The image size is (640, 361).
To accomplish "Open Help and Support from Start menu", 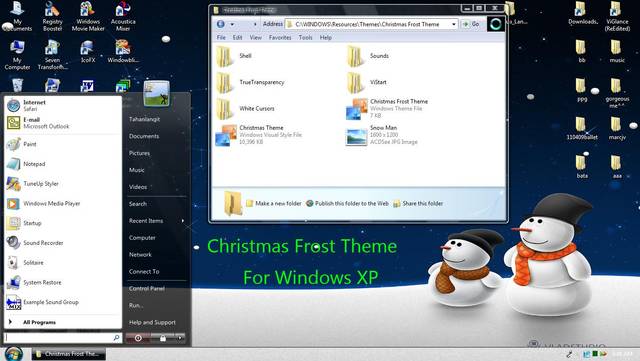I will tap(152, 323).
